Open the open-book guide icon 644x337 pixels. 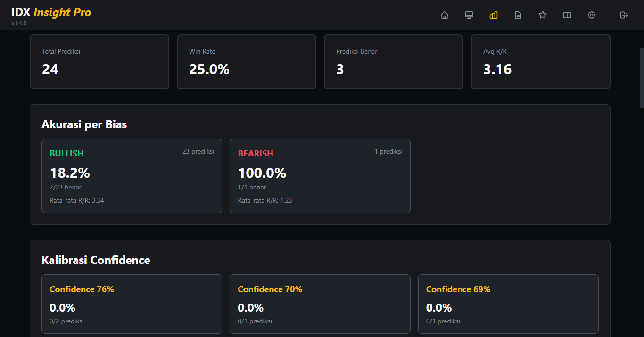click(x=567, y=15)
